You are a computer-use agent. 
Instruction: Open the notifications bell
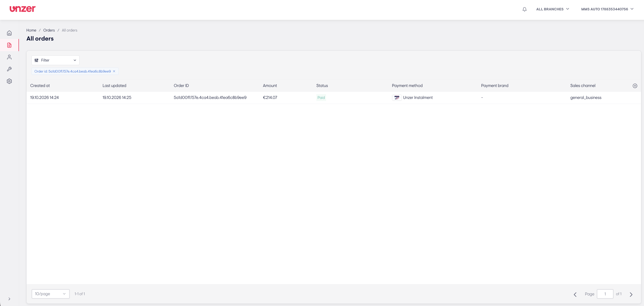[x=524, y=9]
